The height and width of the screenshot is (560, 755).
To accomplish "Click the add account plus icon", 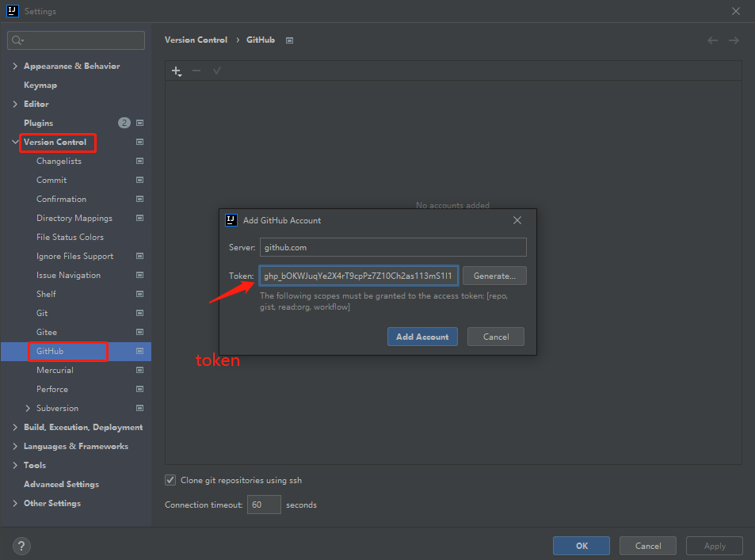I will tap(176, 71).
